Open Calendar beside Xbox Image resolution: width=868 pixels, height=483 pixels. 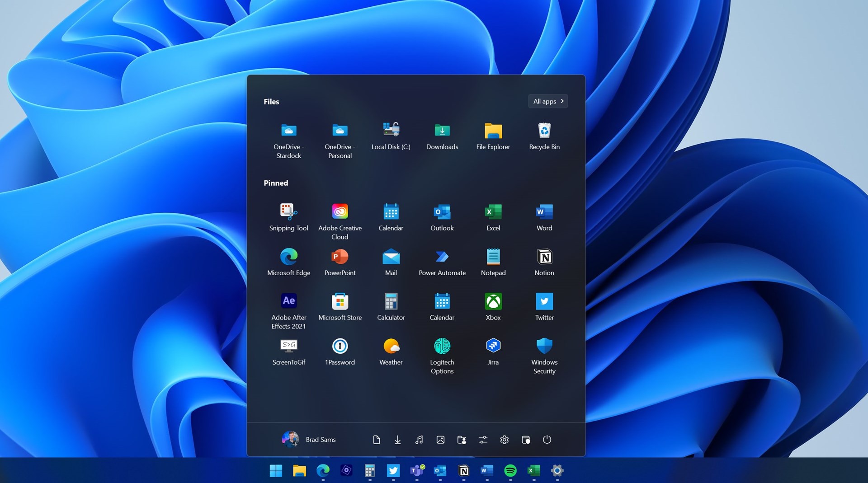[442, 307]
